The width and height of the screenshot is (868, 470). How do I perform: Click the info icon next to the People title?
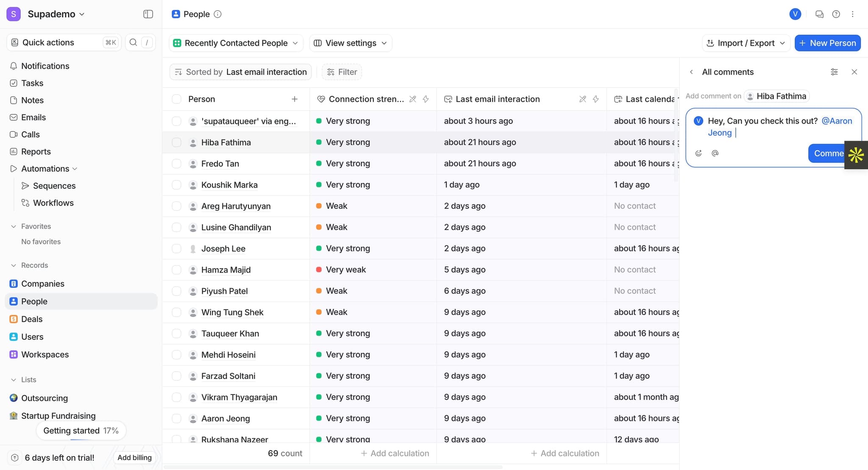pyautogui.click(x=217, y=14)
